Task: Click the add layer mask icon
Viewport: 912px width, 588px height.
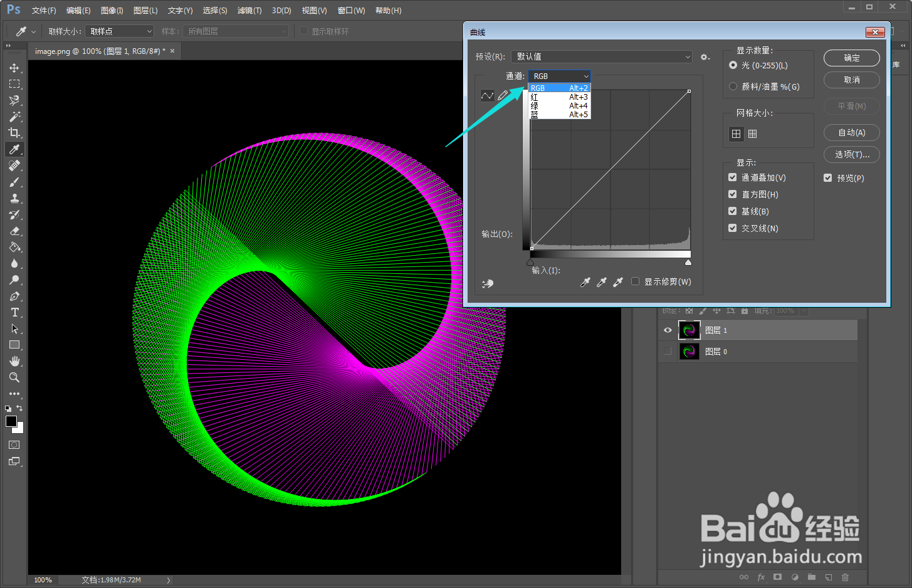Action: 777,577
